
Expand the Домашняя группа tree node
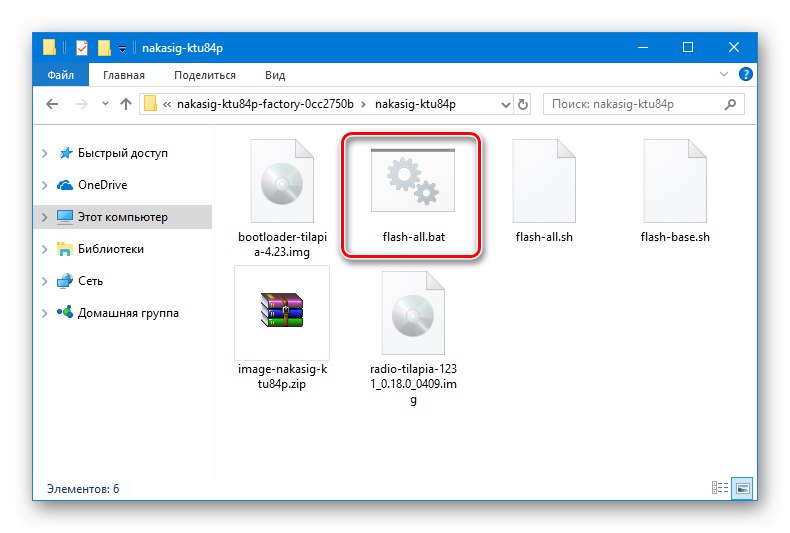click(45, 313)
